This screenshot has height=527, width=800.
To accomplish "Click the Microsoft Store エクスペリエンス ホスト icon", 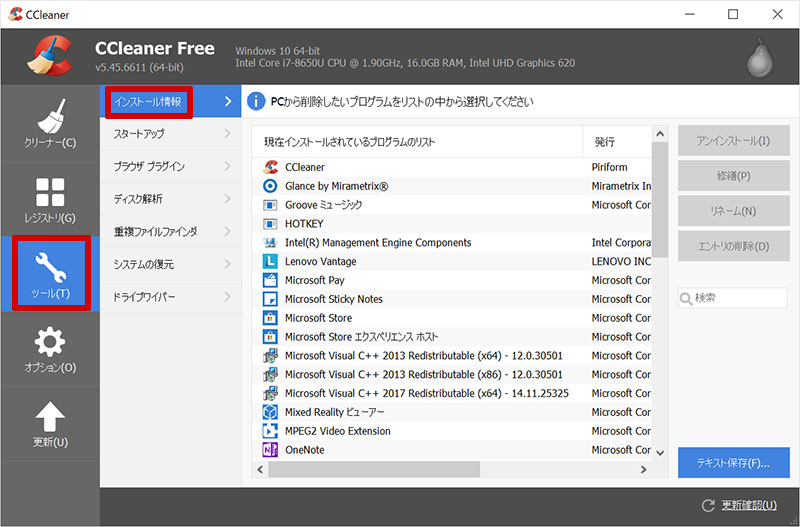I will coord(270,337).
